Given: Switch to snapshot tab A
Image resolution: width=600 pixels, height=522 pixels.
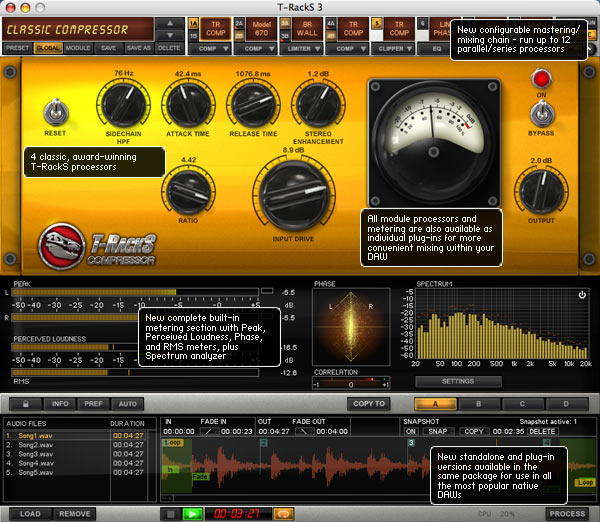Looking at the screenshot, I should click(x=435, y=404).
